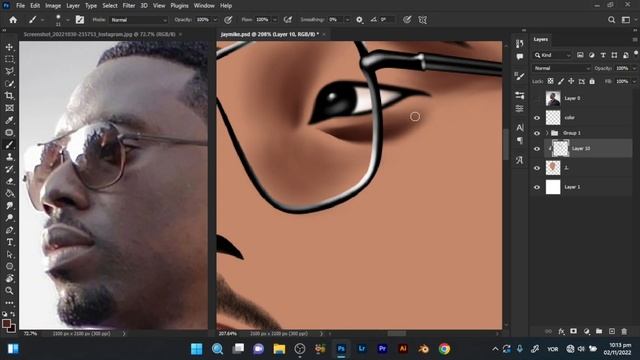The image size is (640, 360).
Task: Toggle pressure for opacity button
Action: 228,20
